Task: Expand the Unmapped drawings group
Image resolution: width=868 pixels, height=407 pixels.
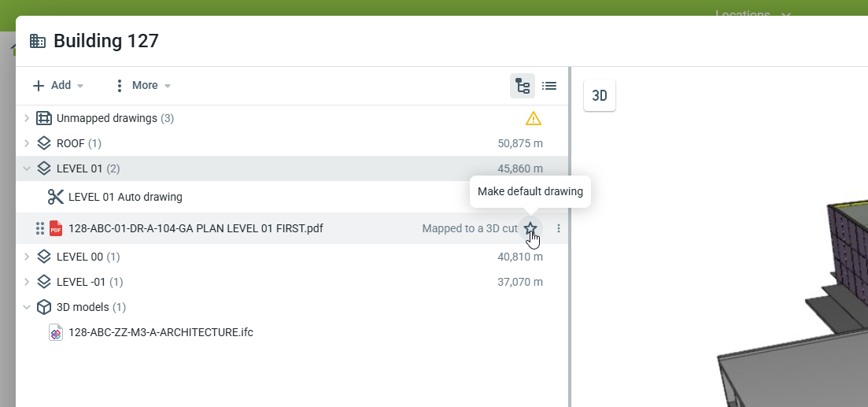Action: click(x=27, y=118)
